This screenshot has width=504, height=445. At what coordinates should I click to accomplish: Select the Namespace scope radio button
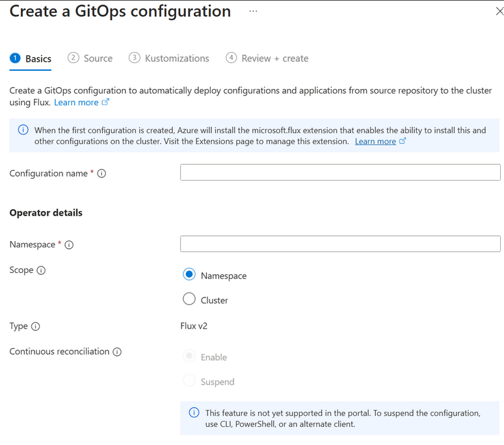click(189, 275)
